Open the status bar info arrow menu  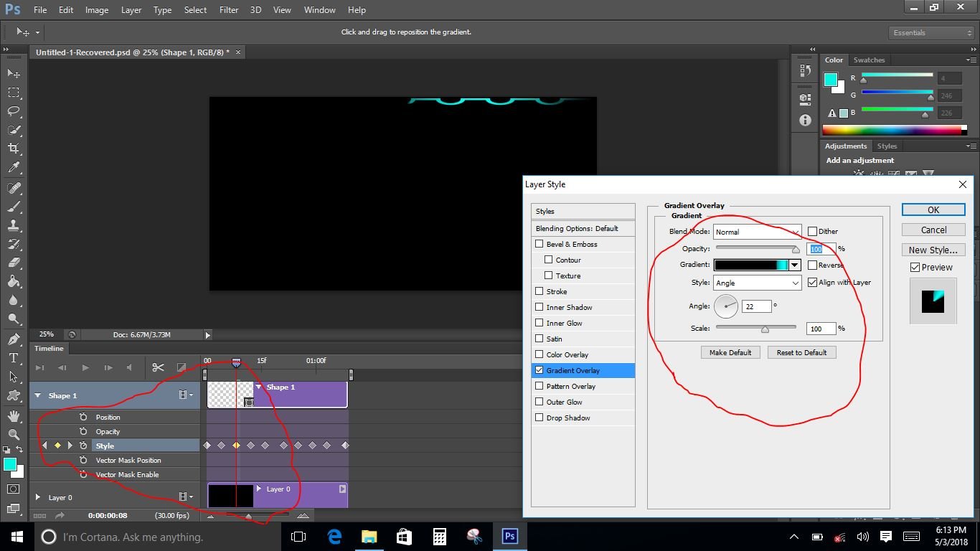pos(208,334)
